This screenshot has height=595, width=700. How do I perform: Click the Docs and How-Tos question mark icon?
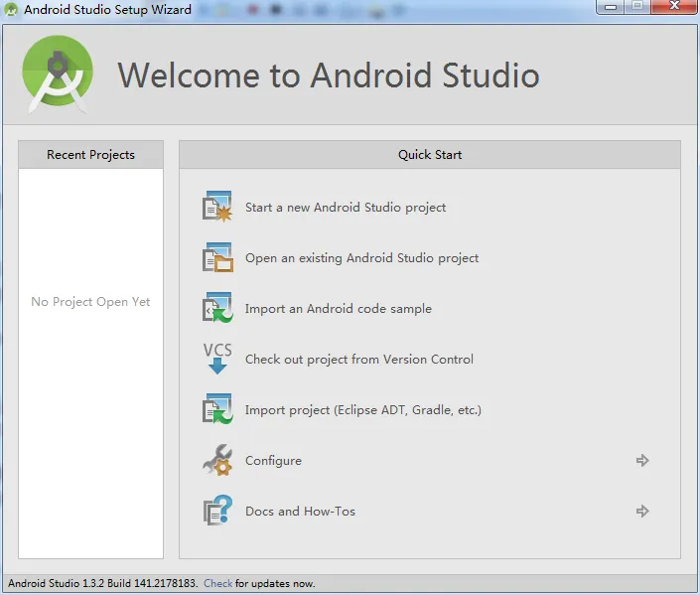tap(217, 511)
